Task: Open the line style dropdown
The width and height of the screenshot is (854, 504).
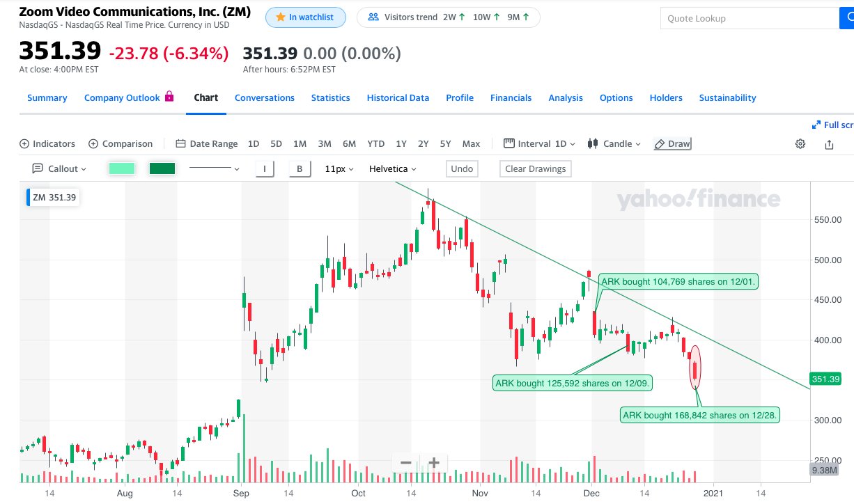Action: (215, 168)
